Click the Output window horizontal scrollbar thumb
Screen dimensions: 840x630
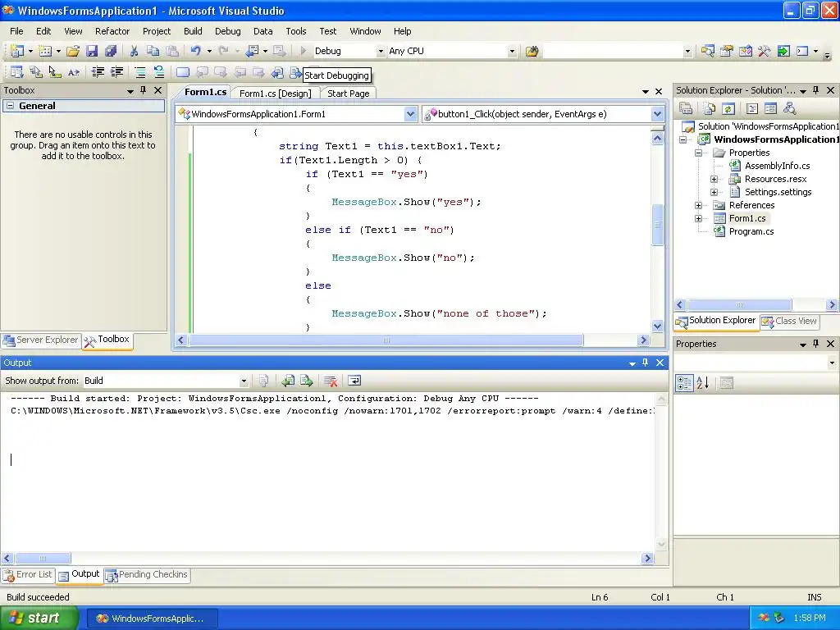click(x=43, y=558)
